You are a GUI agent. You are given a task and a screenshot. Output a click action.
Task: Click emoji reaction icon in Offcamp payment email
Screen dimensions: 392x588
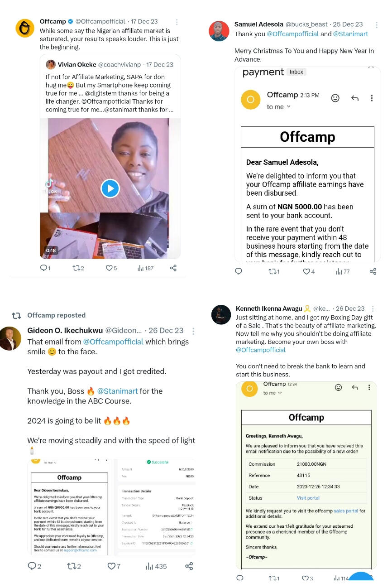point(335,98)
